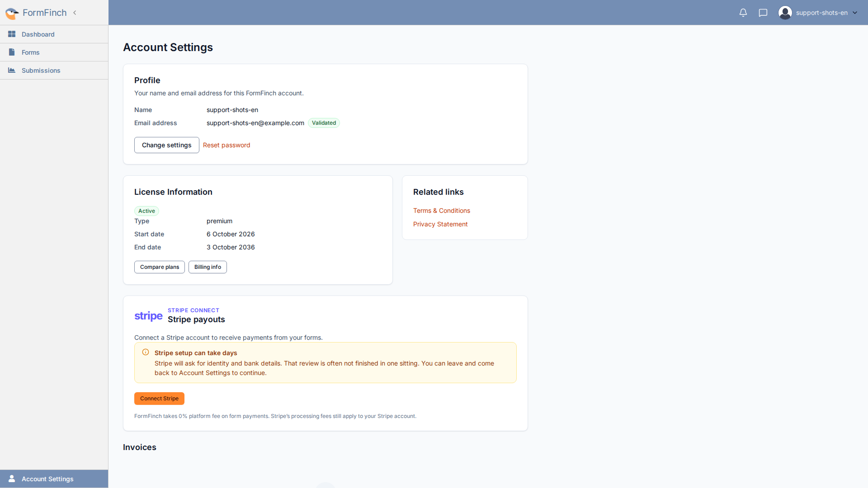This screenshot has width=868, height=488.
Task: Expand the support-shots-en account dropdown arrow
Action: point(855,13)
